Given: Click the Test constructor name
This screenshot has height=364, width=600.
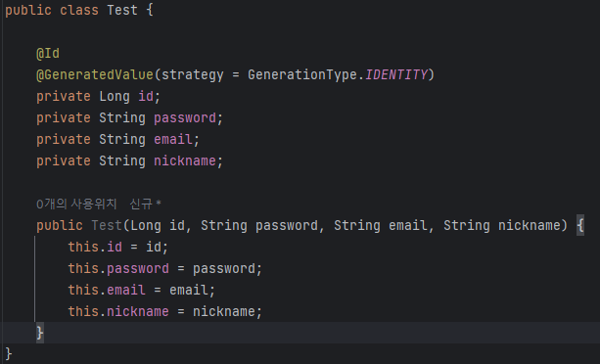Looking at the screenshot, I should pyautogui.click(x=107, y=225).
